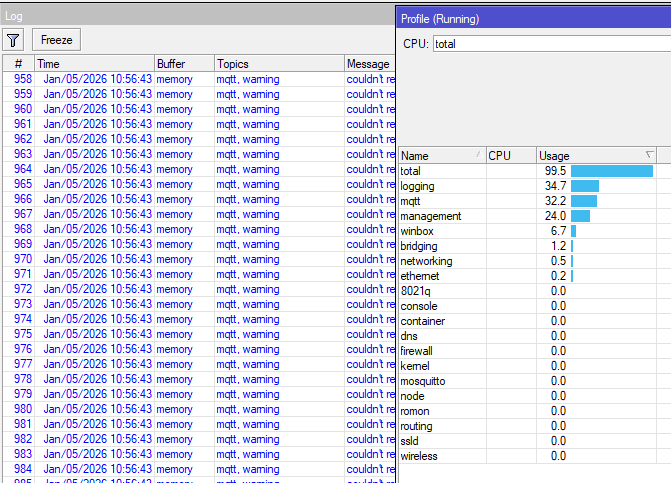The height and width of the screenshot is (483, 671).
Task: Click the mqtt, warning topics in row 968
Action: [x=248, y=229]
